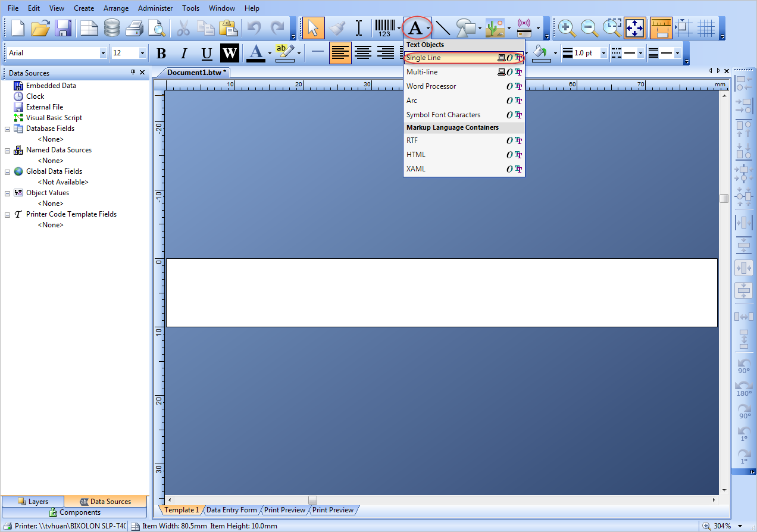Open a file with the folder icon
This screenshot has width=757, height=532.
click(x=40, y=28)
